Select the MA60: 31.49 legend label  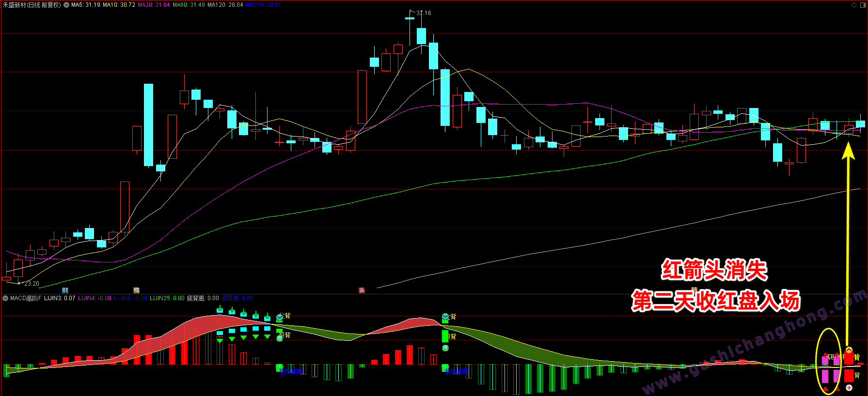click(189, 5)
